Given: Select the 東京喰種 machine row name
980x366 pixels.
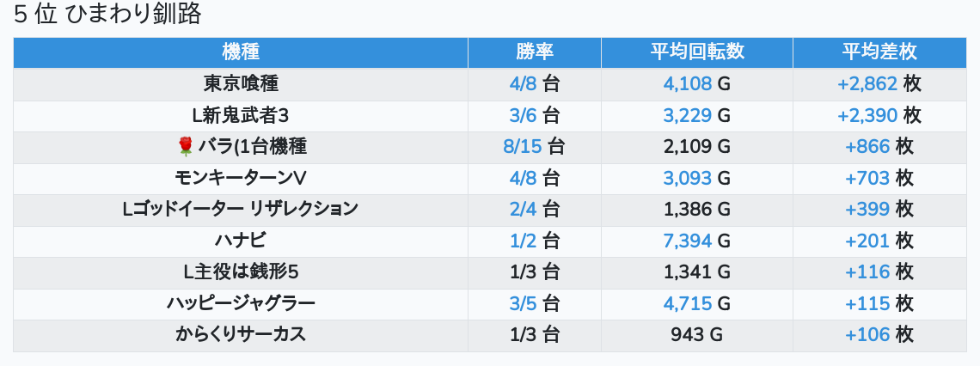Looking at the screenshot, I should [x=241, y=84].
